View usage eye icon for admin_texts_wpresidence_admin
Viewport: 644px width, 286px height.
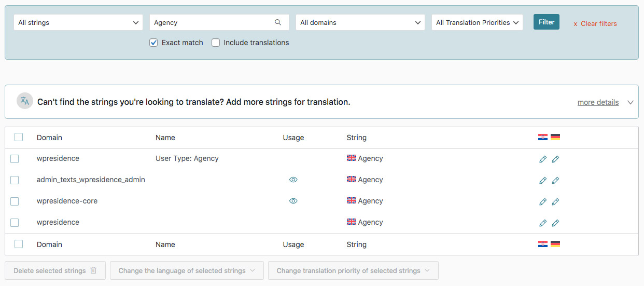[x=293, y=180]
